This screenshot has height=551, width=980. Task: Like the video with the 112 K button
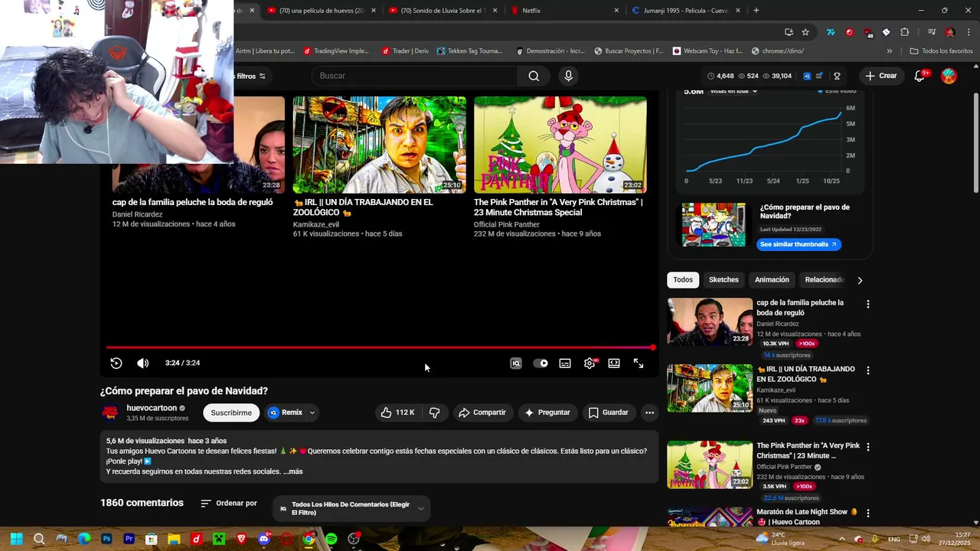click(x=397, y=412)
